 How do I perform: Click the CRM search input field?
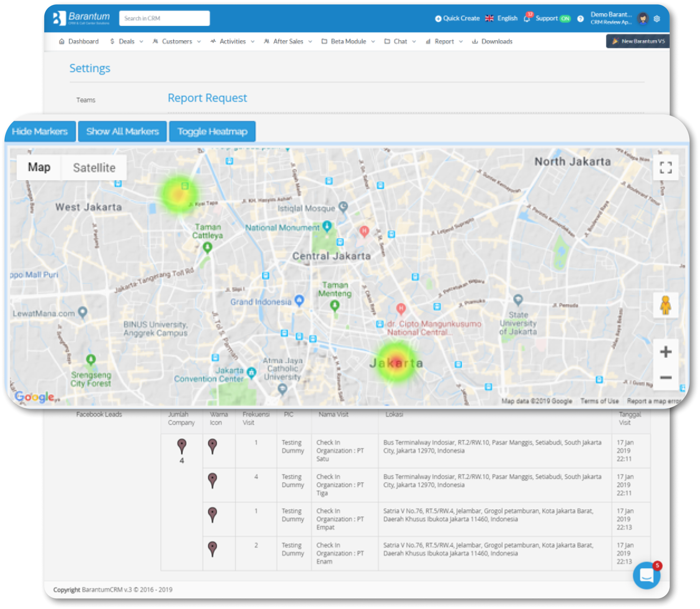tap(165, 18)
